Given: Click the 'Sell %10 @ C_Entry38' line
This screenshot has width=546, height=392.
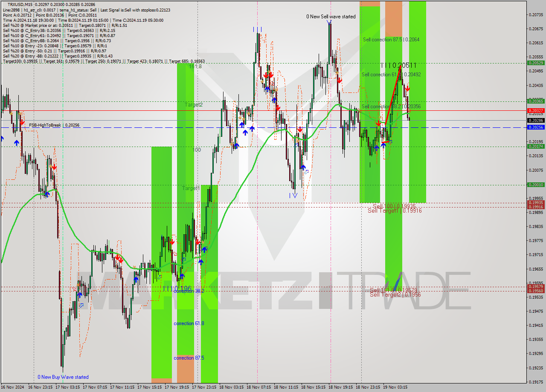Looking at the screenshot, I should (x=59, y=31).
